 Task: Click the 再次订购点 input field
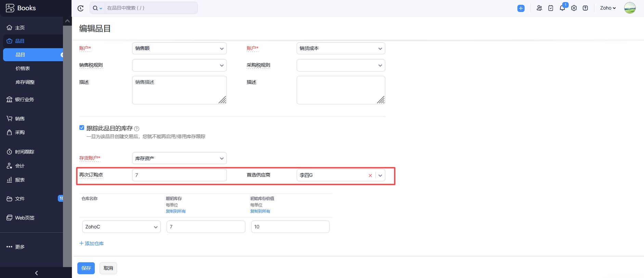(179, 175)
